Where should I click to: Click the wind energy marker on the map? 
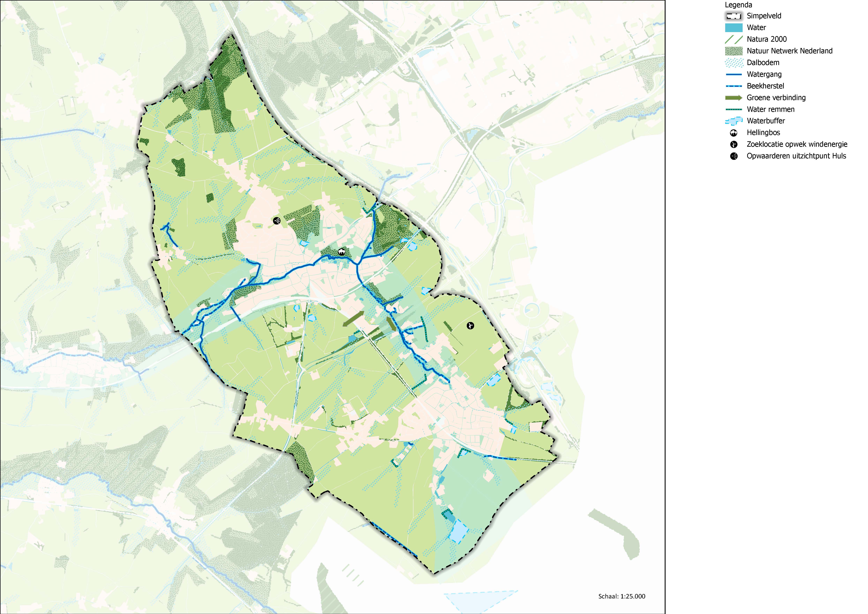[x=470, y=325]
